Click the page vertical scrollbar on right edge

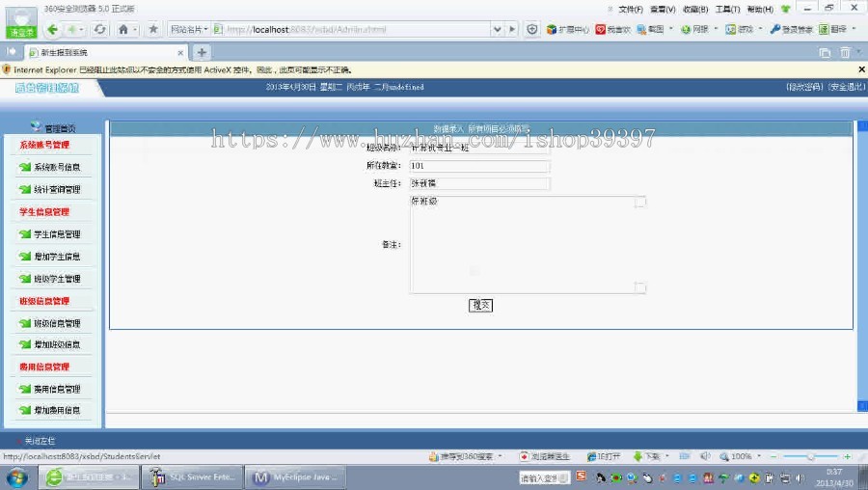coord(862,266)
